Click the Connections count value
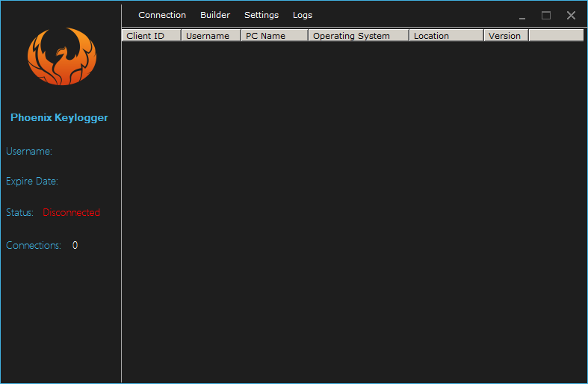The width and height of the screenshot is (588, 384). (x=75, y=246)
